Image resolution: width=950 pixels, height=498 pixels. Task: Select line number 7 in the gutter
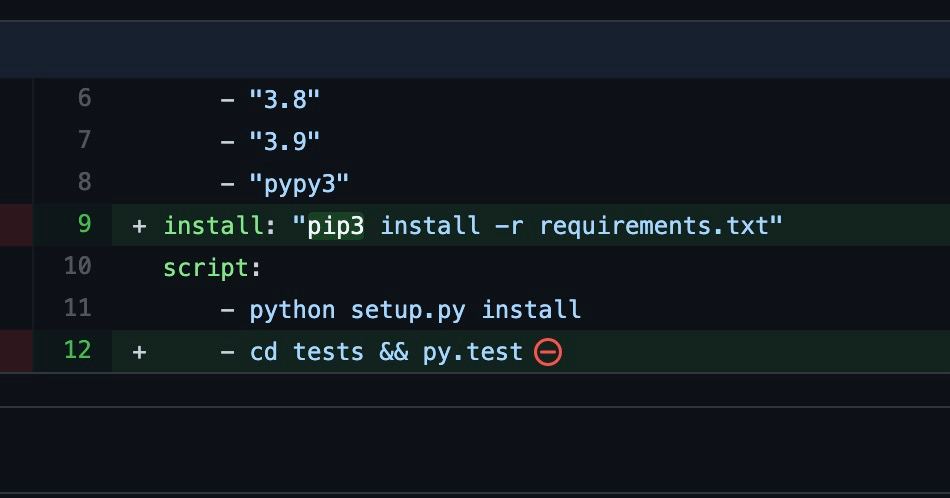click(x=84, y=140)
